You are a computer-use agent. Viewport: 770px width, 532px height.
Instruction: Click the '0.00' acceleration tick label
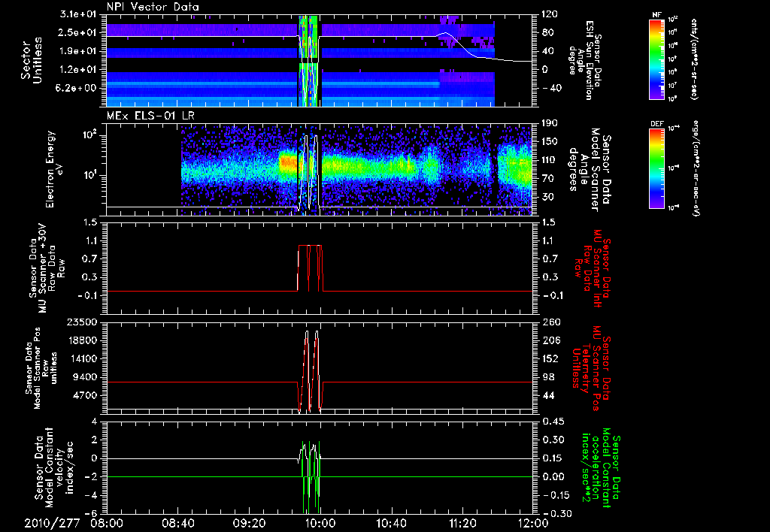553,477
